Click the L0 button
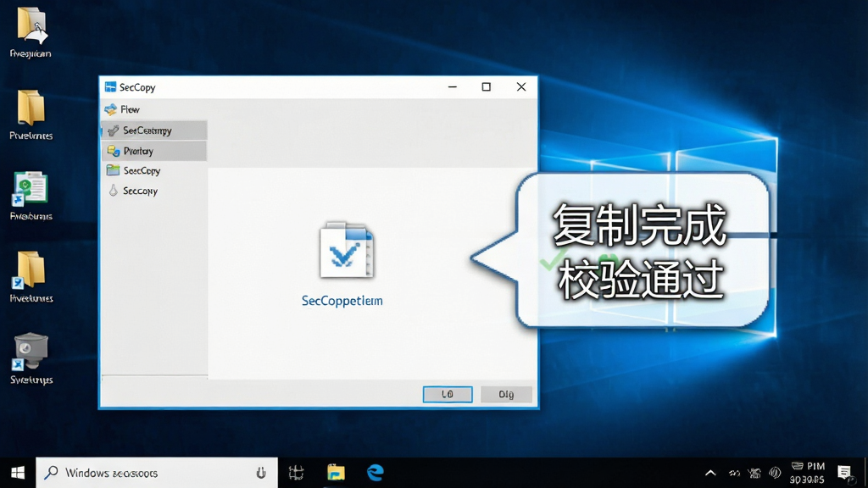The image size is (868, 488). pyautogui.click(x=448, y=395)
